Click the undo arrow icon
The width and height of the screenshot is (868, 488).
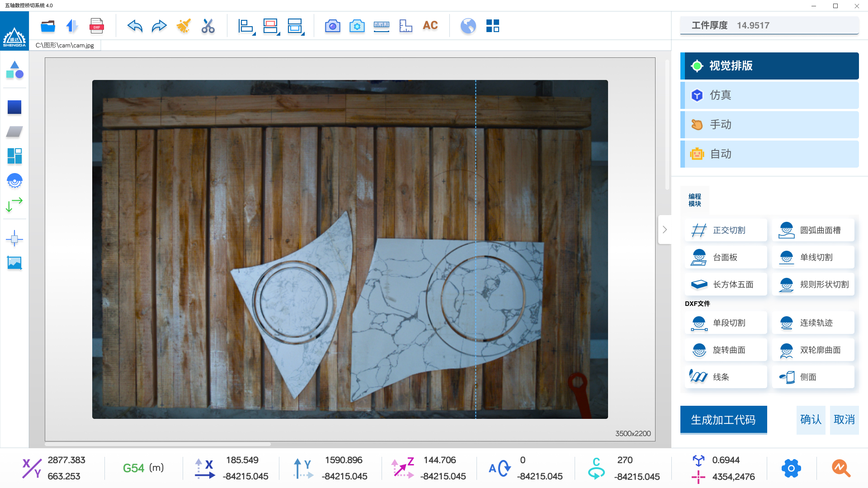135,26
